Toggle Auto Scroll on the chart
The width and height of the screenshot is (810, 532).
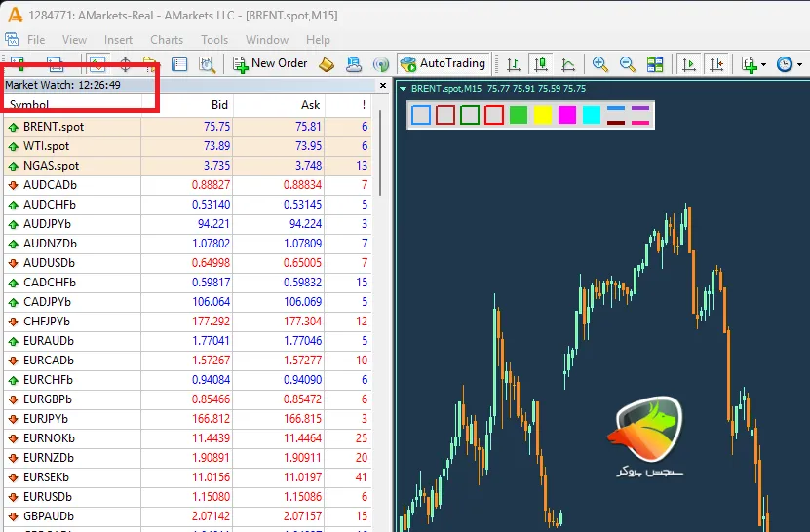pyautogui.click(x=688, y=64)
